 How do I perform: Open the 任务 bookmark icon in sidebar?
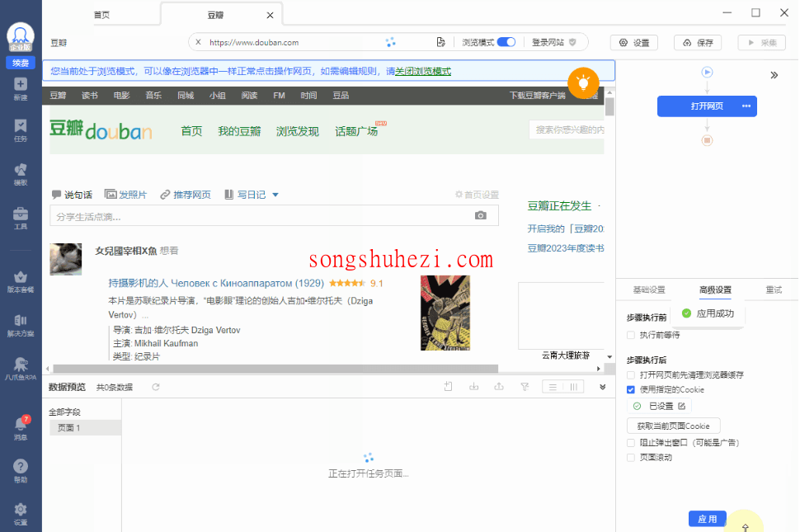(21, 130)
